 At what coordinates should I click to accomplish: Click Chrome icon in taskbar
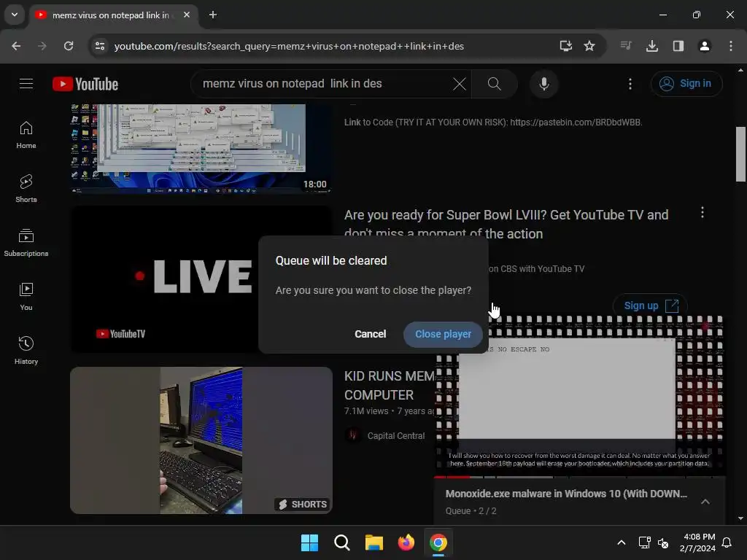(438, 542)
